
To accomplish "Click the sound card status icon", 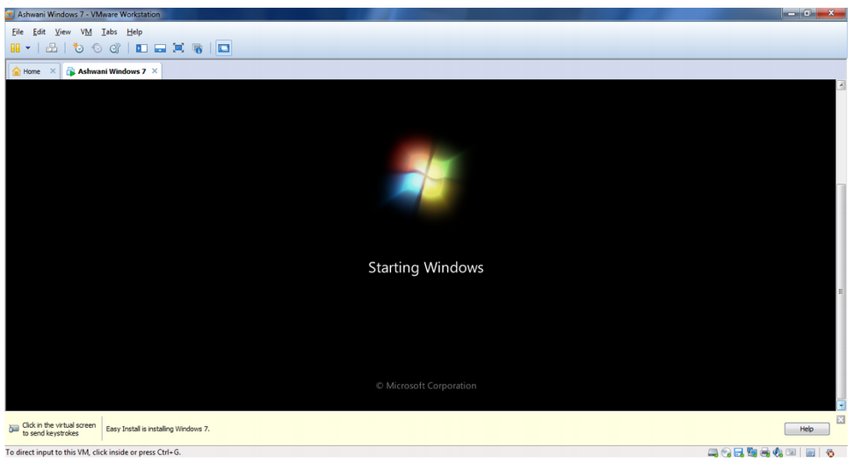I will coord(778,453).
